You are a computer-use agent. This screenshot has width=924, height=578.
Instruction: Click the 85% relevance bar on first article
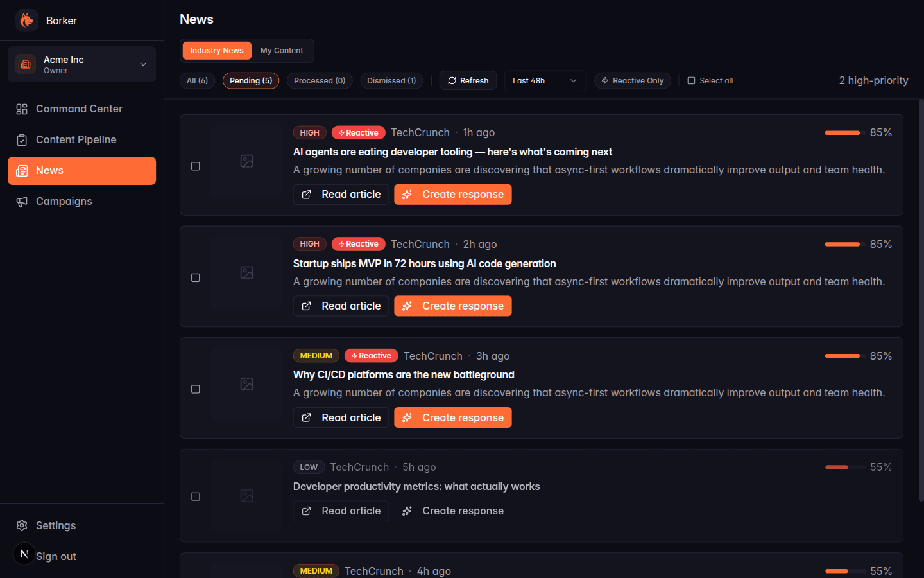(842, 132)
